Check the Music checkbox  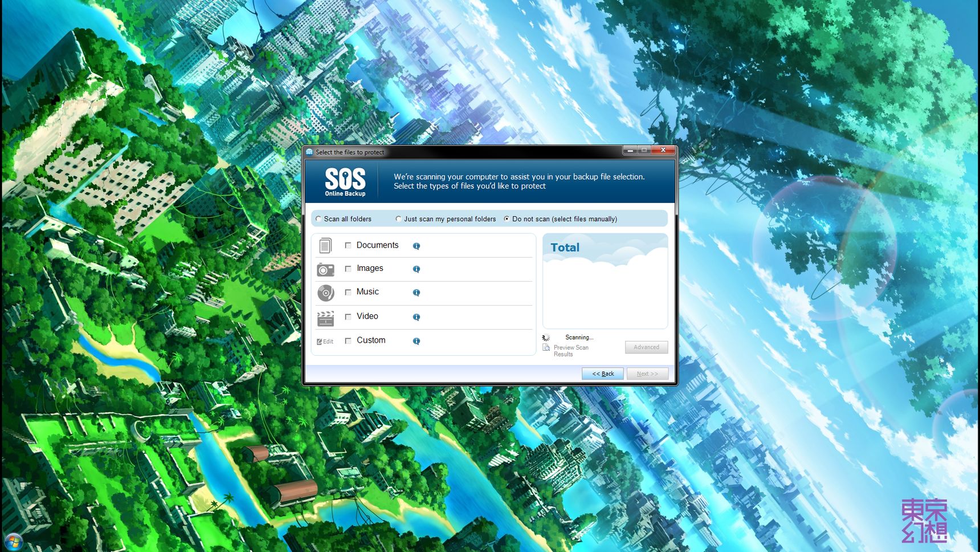(x=348, y=292)
